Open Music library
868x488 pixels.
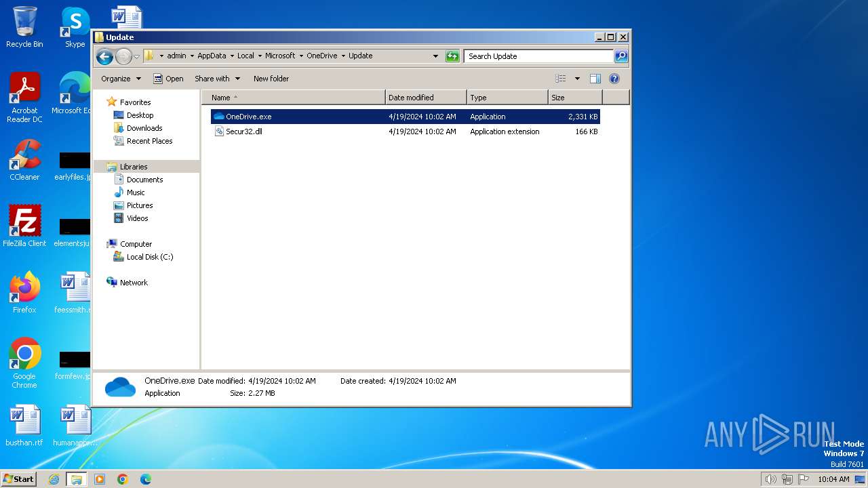(x=136, y=192)
